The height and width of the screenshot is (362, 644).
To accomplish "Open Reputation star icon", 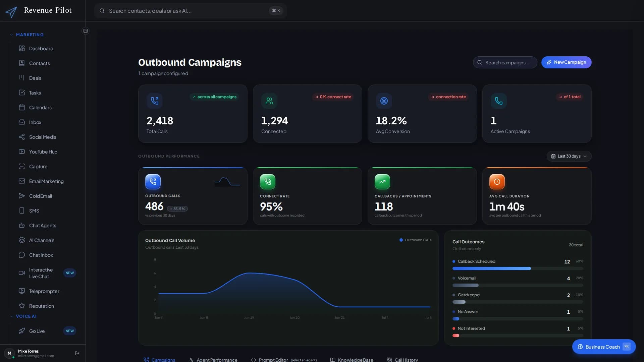I will point(22,306).
